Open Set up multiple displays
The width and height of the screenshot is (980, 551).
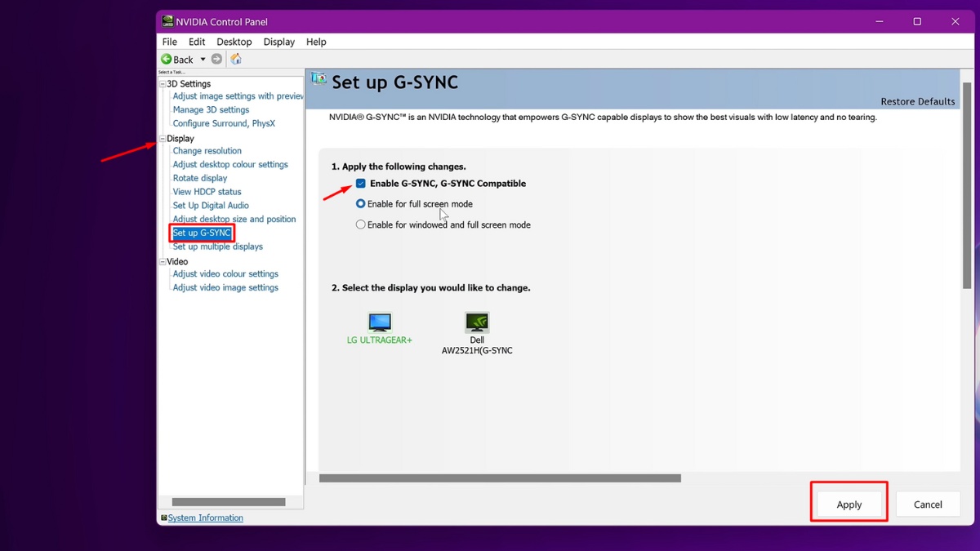click(x=218, y=247)
